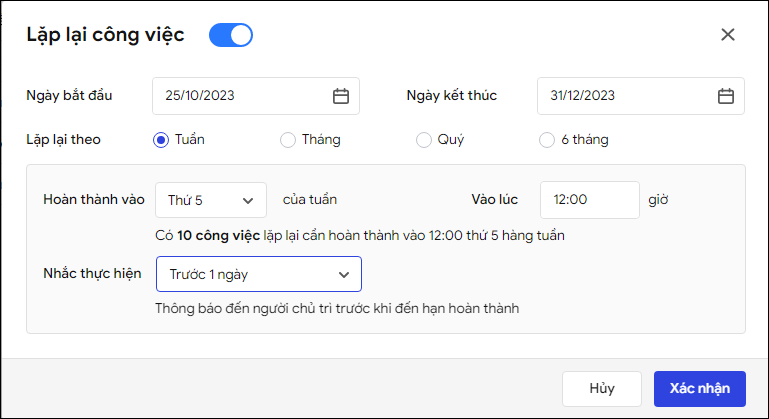This screenshot has width=769, height=419.
Task: Select the 6 tháng repeat option
Action: (547, 140)
